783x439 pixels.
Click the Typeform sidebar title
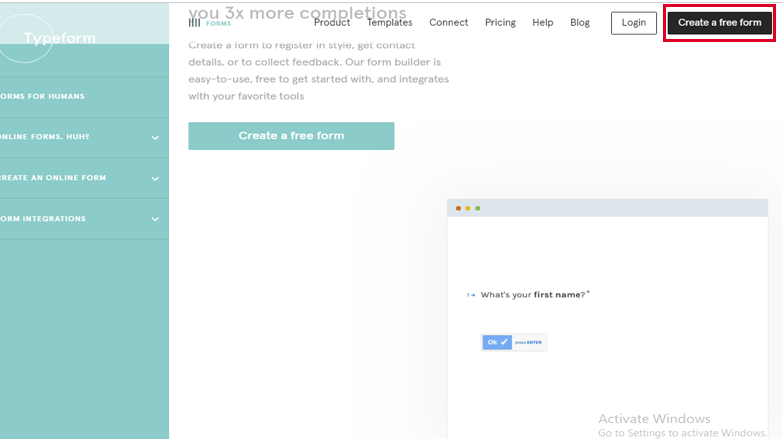click(59, 38)
